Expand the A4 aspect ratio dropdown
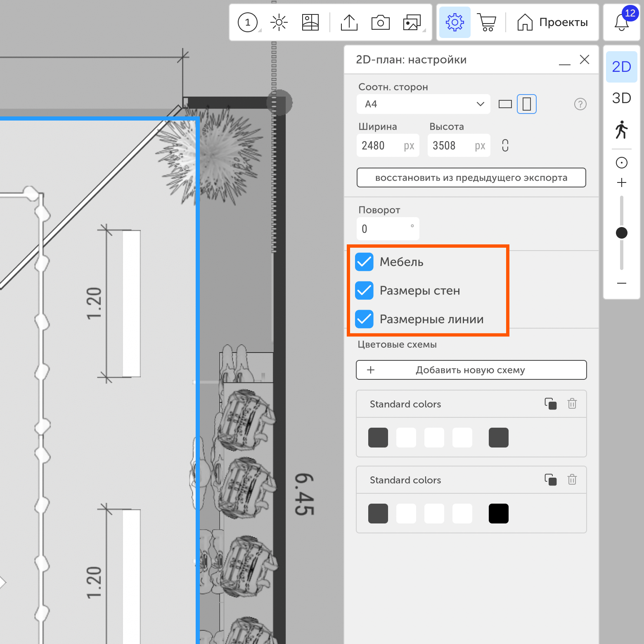Image resolution: width=644 pixels, height=644 pixels. click(423, 104)
